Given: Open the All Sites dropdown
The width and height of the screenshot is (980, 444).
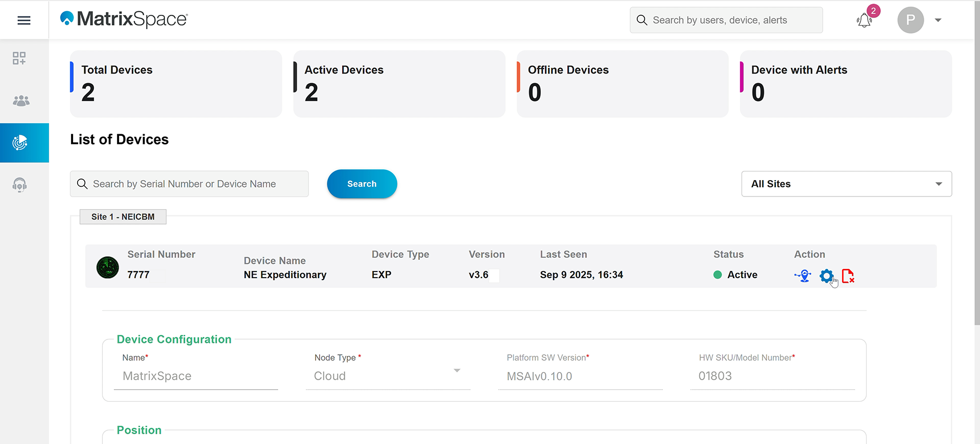Looking at the screenshot, I should click(x=846, y=184).
